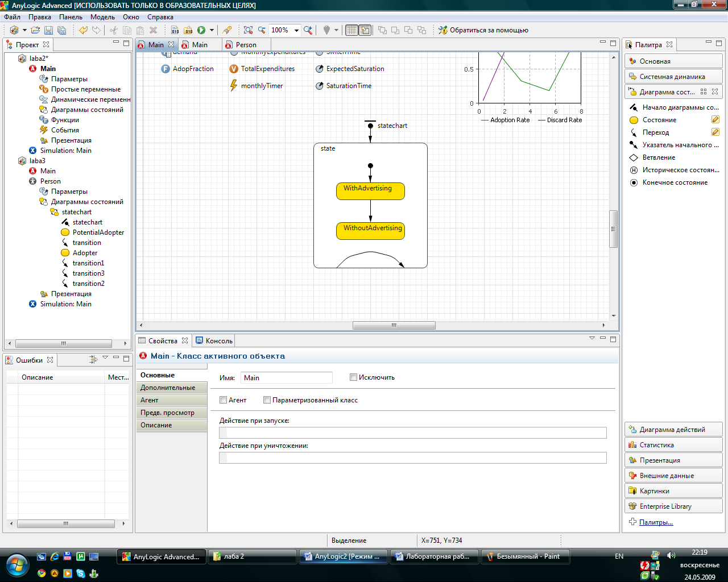Click the 'Имя' input field
This screenshot has width=728, height=582.
[x=287, y=378]
